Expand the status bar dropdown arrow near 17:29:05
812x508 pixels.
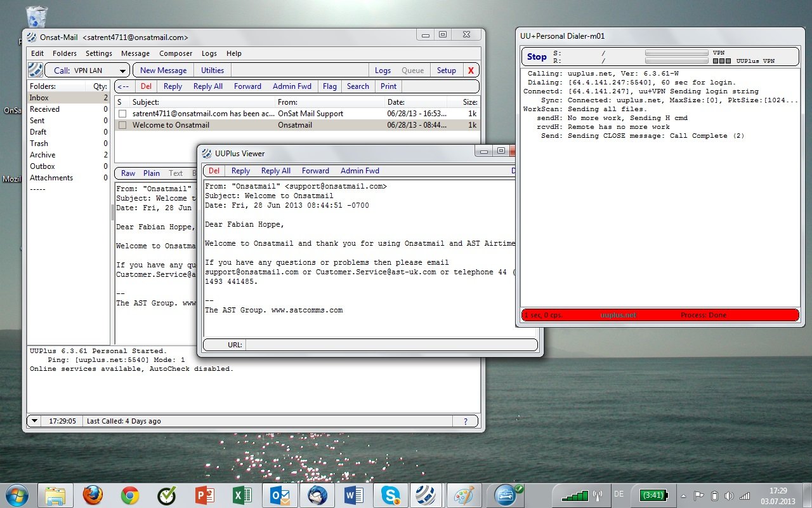[36, 421]
